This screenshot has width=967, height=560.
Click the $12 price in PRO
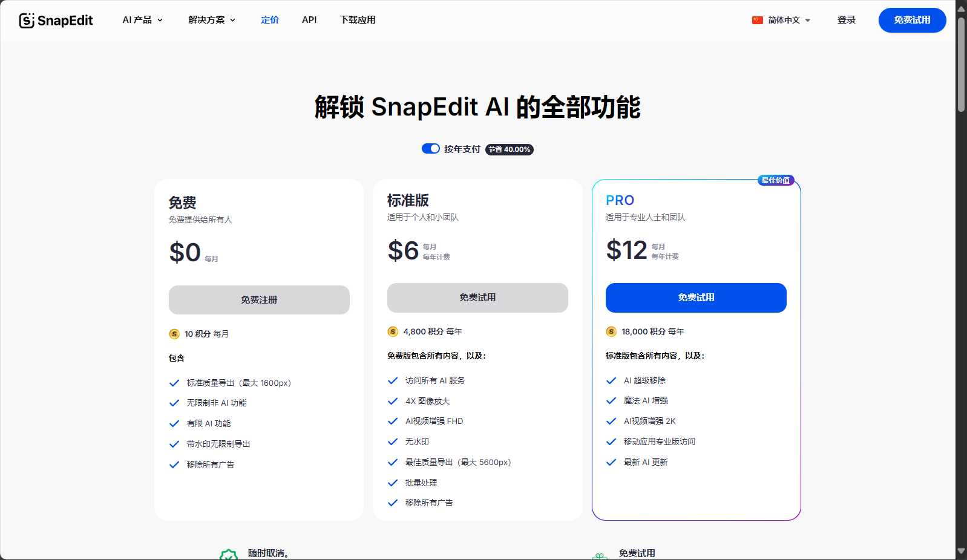[x=627, y=250]
